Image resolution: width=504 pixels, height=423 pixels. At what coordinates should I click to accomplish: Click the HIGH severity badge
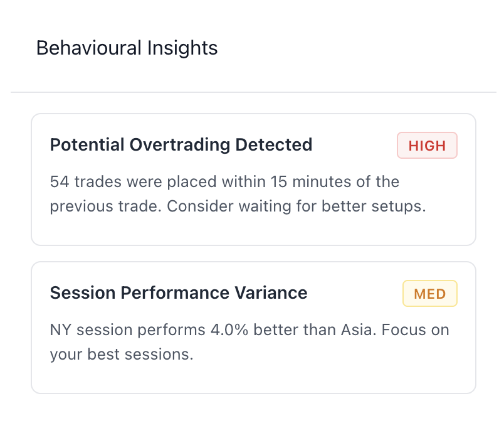[x=427, y=146]
